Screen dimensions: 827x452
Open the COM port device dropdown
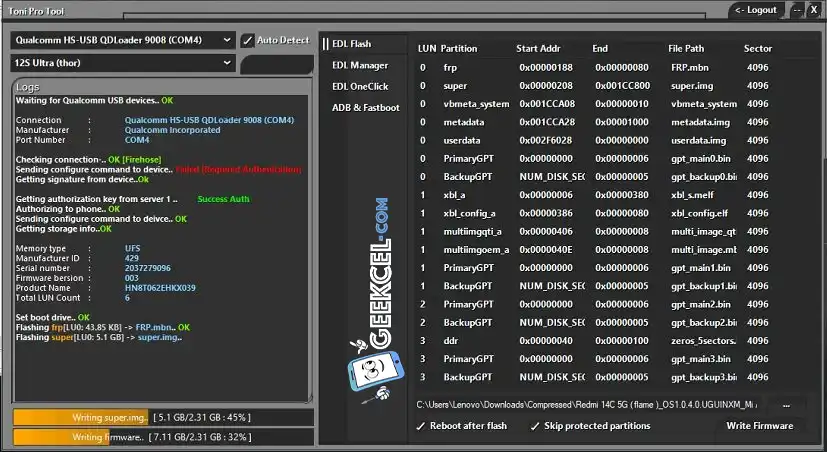click(x=123, y=40)
